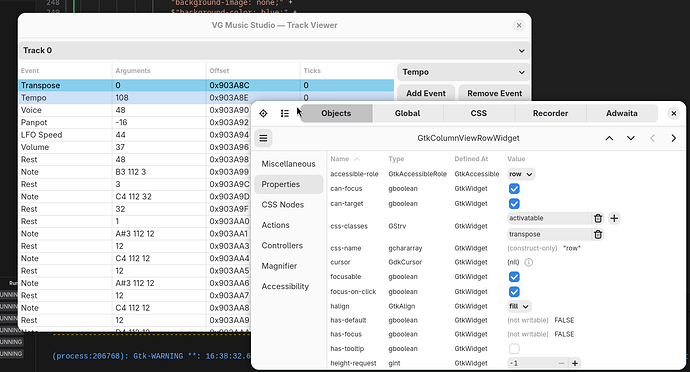Toggle the focus-on-click checkbox
Viewport: 690px width, 372px height.
coord(514,292)
